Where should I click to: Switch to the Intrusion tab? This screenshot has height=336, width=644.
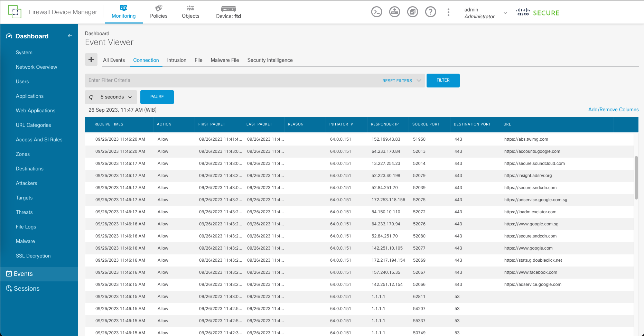tap(177, 60)
